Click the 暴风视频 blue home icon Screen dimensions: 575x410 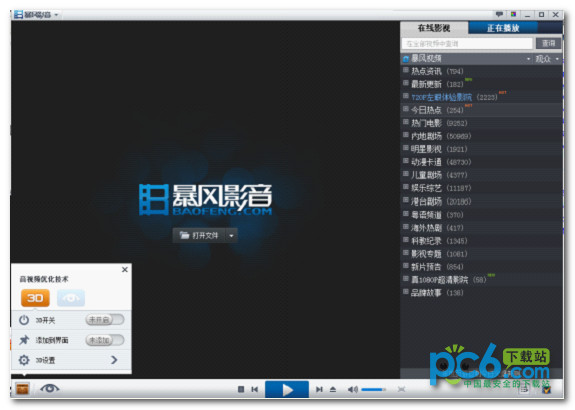[x=406, y=59]
